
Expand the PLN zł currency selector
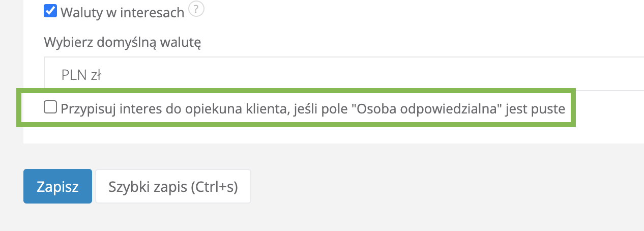[x=344, y=75]
